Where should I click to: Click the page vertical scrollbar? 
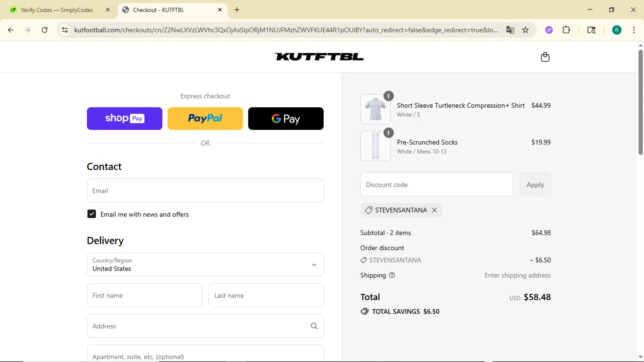coord(641,102)
